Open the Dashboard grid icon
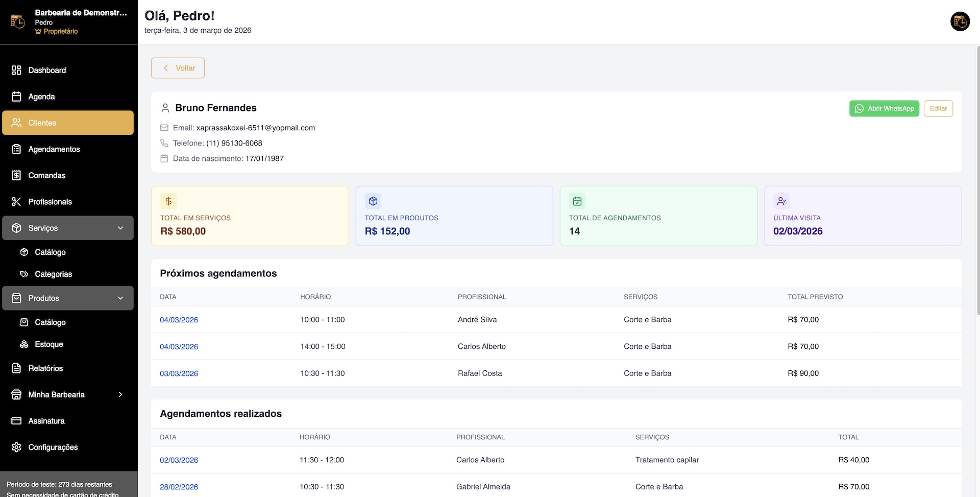980x497 pixels. coord(16,70)
